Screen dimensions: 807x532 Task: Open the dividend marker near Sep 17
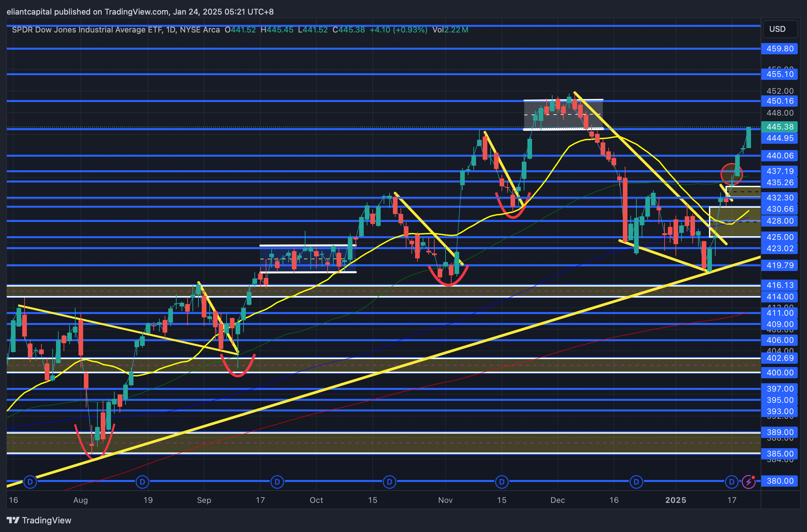277,481
